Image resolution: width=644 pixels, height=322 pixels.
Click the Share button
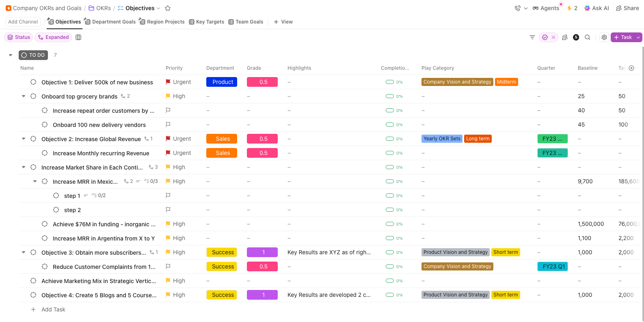(x=627, y=8)
